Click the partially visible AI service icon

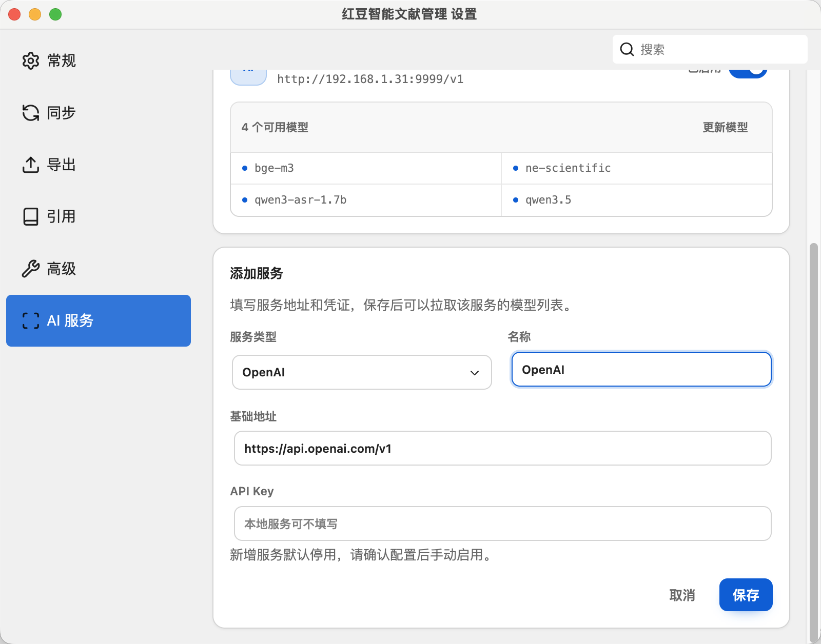point(248,77)
